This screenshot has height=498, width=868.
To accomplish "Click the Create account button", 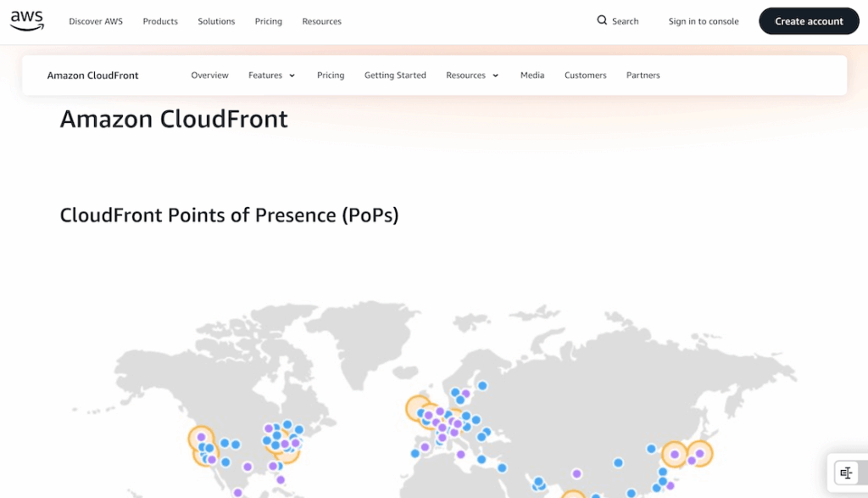I will pyautogui.click(x=809, y=20).
